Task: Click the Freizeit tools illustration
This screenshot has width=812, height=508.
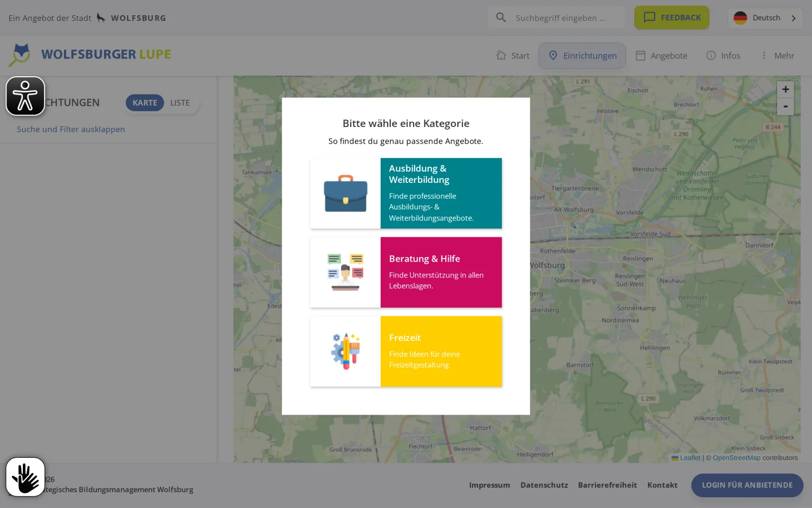Action: (x=346, y=351)
